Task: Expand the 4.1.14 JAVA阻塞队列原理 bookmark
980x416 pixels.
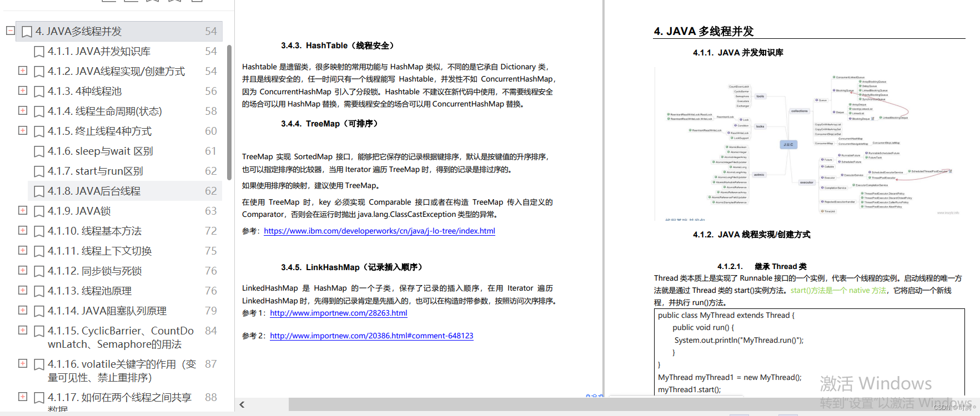Action: pyautogui.click(x=23, y=310)
